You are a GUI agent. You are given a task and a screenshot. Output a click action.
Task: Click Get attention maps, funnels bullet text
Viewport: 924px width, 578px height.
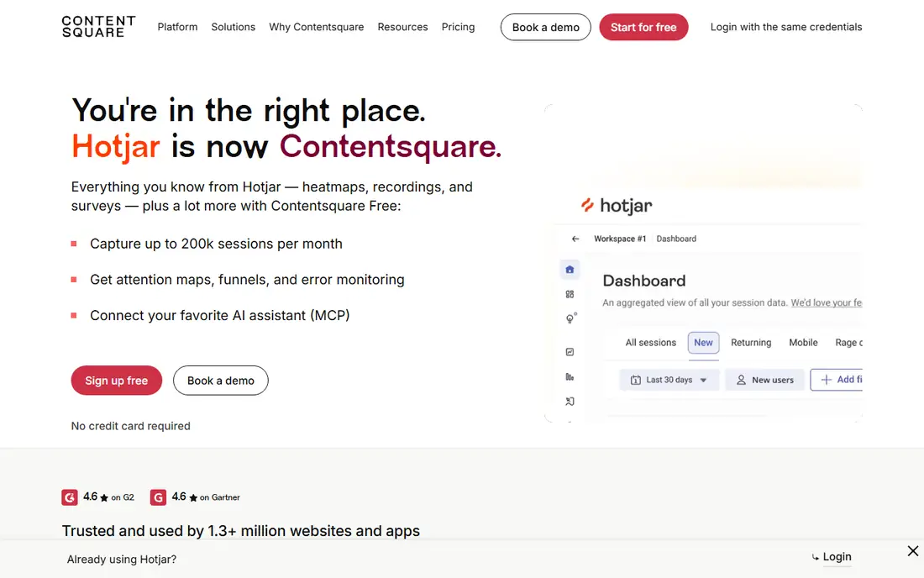click(247, 280)
